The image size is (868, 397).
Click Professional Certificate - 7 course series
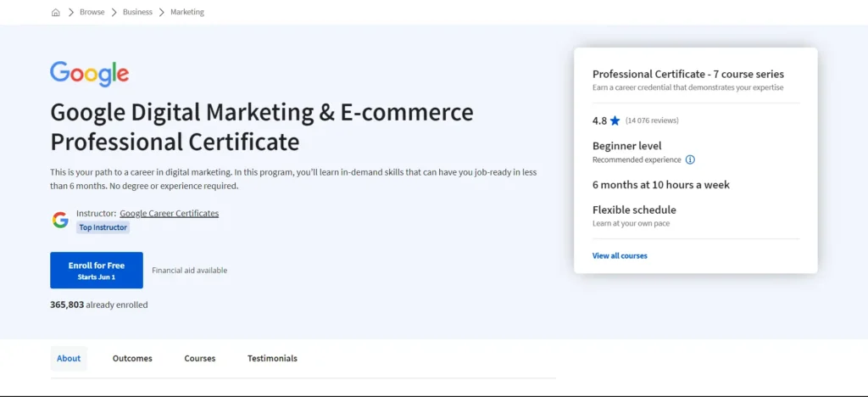click(688, 74)
